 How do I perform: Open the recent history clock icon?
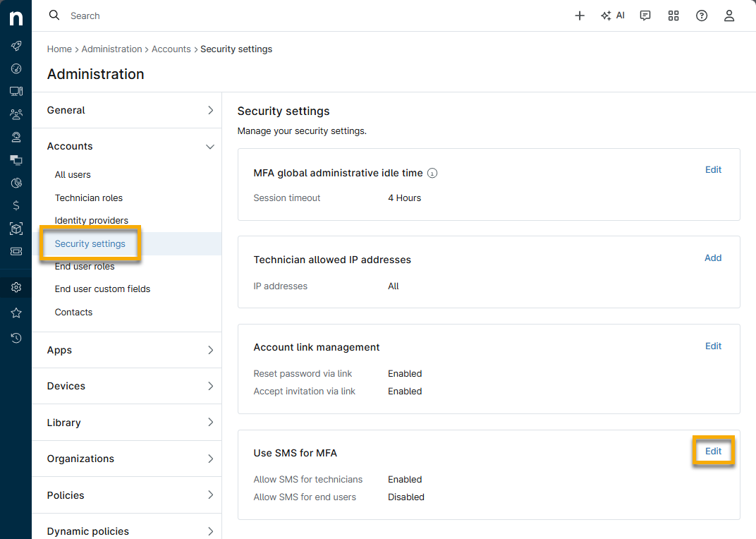[16, 338]
